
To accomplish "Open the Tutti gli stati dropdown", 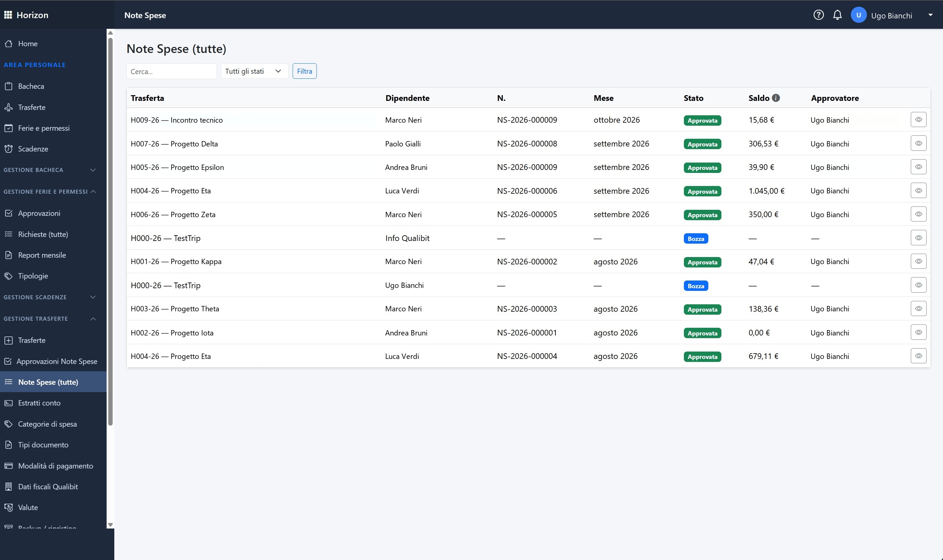I will [x=254, y=71].
